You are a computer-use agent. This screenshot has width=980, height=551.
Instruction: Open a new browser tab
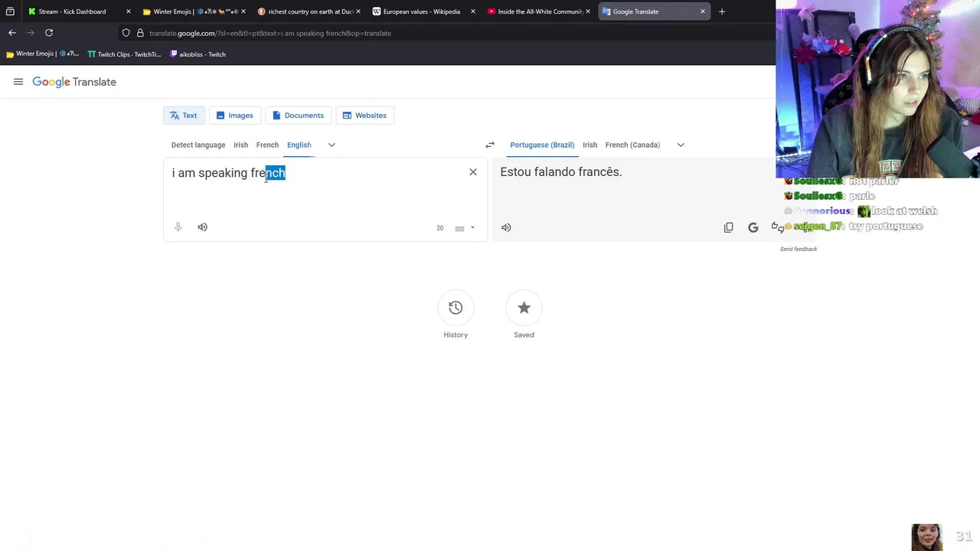tap(722, 11)
